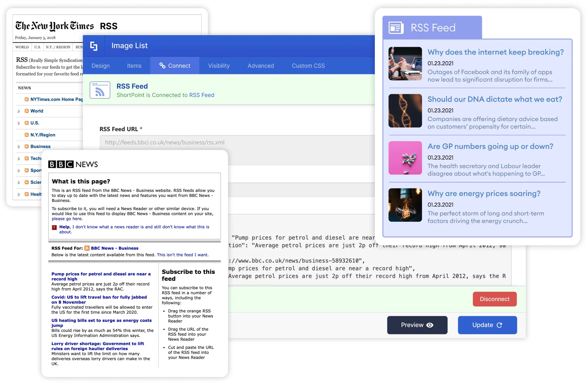
Task: Click the red help question mark icon on BBC page
Action: tap(54, 227)
